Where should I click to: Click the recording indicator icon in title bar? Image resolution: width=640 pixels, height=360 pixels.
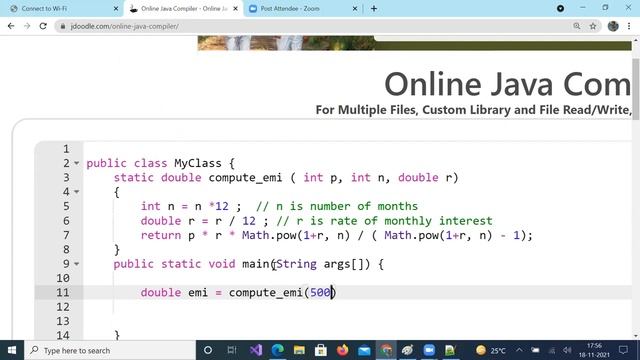coord(560,9)
